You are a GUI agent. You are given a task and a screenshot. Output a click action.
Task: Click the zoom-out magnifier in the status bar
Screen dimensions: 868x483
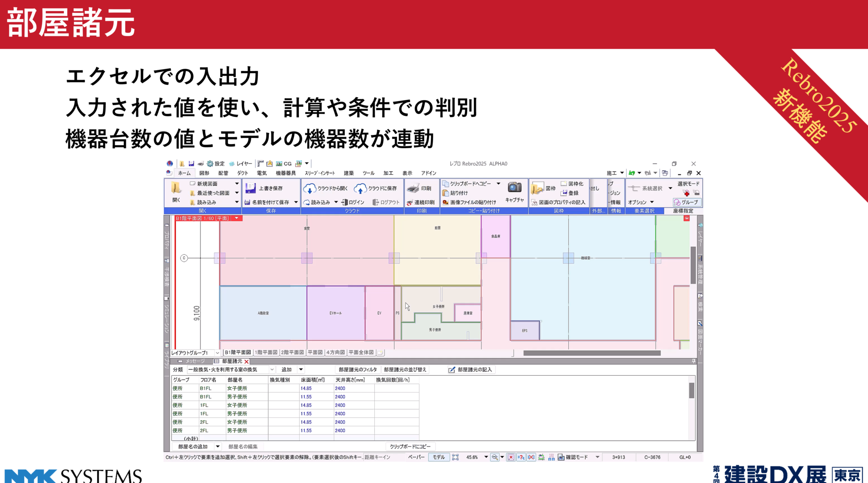point(494,457)
